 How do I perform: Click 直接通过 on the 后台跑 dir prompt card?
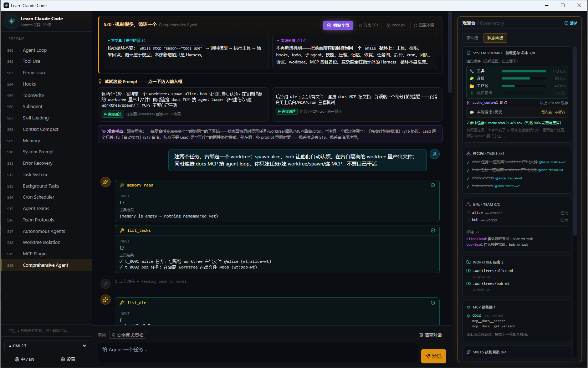click(287, 112)
